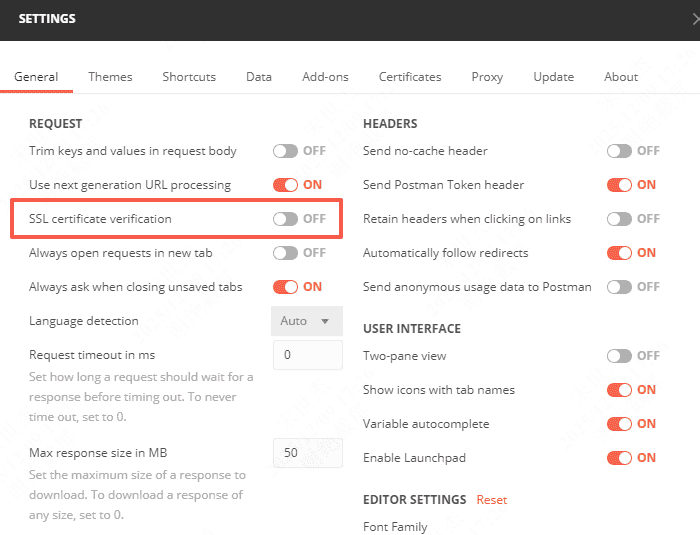The image size is (700, 535).
Task: Click the Reset link for Editor Settings
Action: (491, 500)
